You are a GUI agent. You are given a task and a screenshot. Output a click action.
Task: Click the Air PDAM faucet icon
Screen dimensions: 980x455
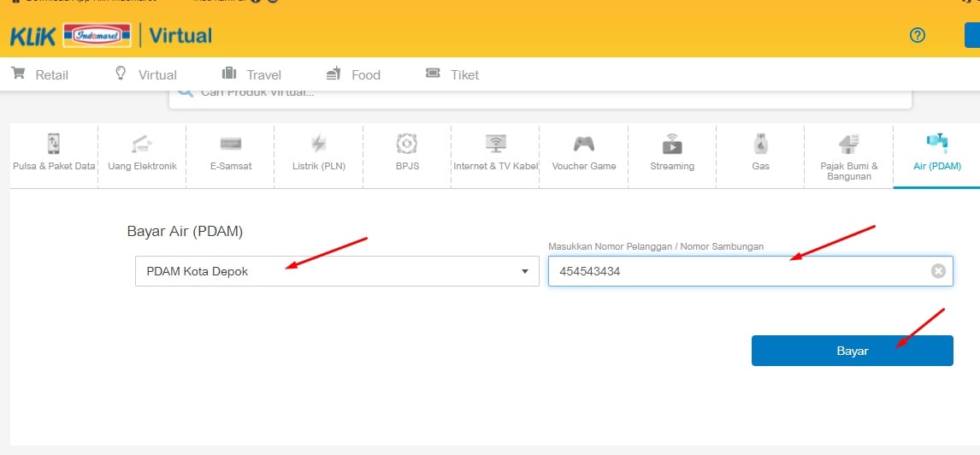937,143
